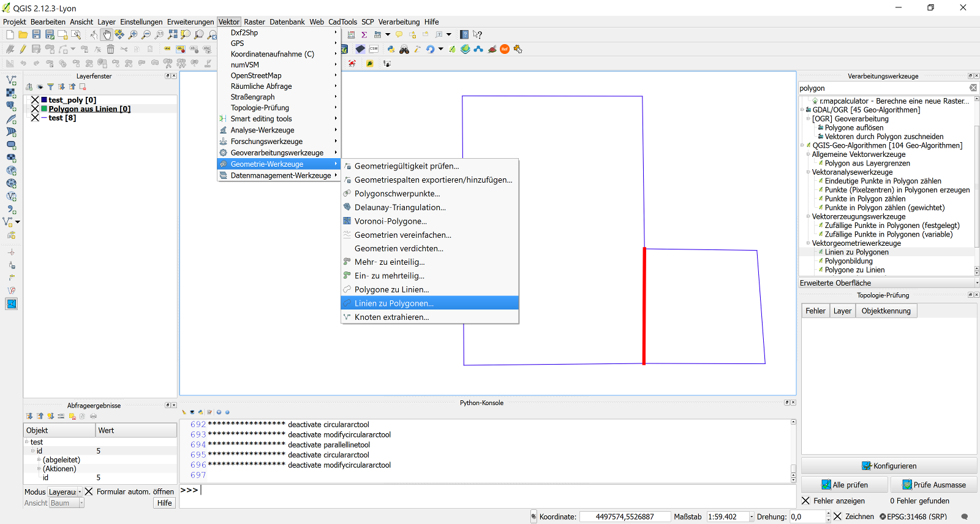980x524 pixels.
Task: Toggle visibility of Polygon aus Linien layer
Action: point(35,109)
